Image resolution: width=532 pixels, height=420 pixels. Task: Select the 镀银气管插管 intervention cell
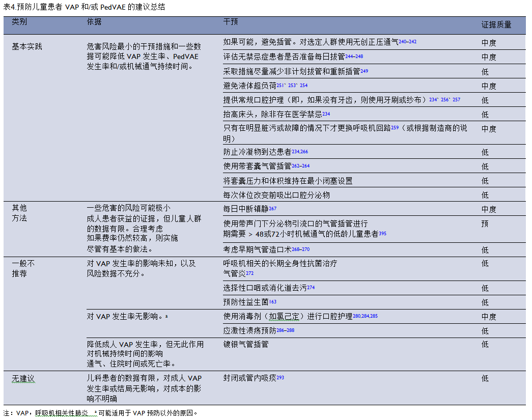click(246, 344)
